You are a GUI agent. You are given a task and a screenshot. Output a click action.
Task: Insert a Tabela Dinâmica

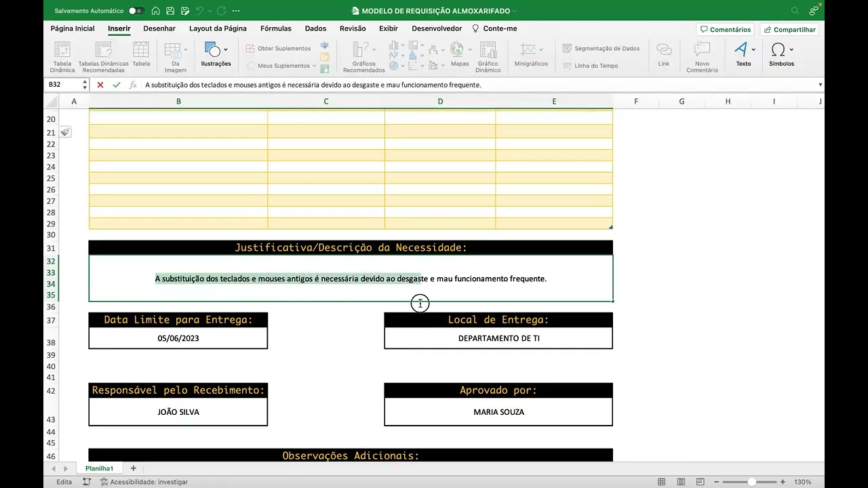pyautogui.click(x=62, y=57)
